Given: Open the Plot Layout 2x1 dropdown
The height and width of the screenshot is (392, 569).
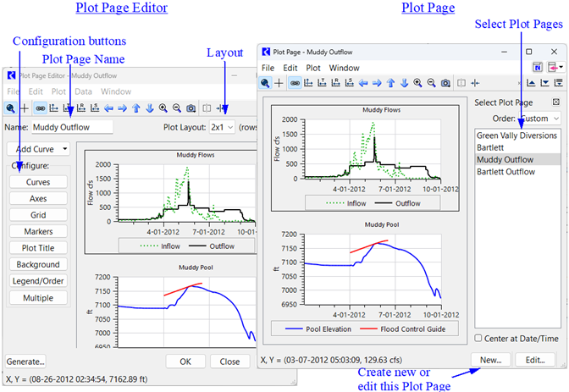Looking at the screenshot, I should point(223,127).
